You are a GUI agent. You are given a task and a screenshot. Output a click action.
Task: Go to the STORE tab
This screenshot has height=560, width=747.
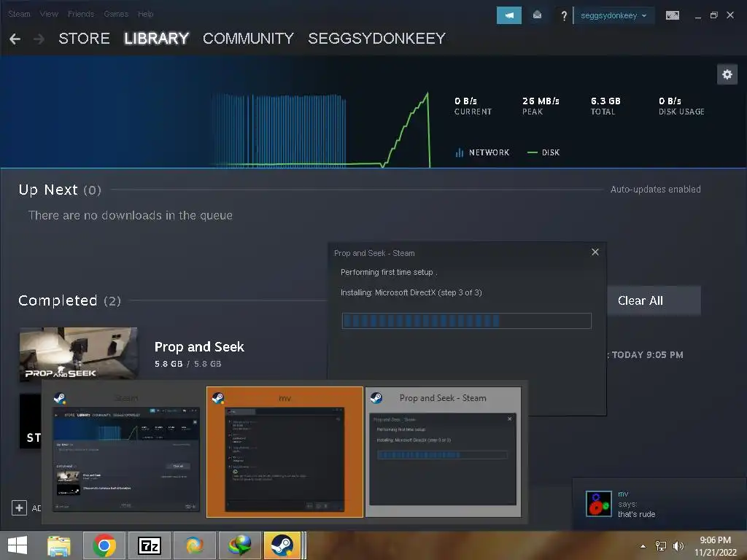pyautogui.click(x=85, y=39)
